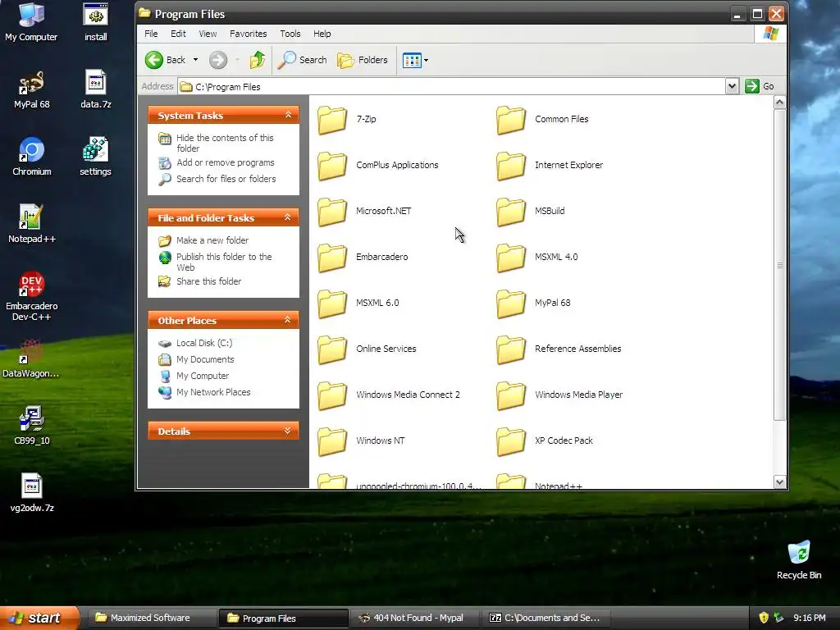Switch to the 7-Zip C:\Documents taskbar window
Viewport: 840px width, 630px height.
pyautogui.click(x=547, y=618)
